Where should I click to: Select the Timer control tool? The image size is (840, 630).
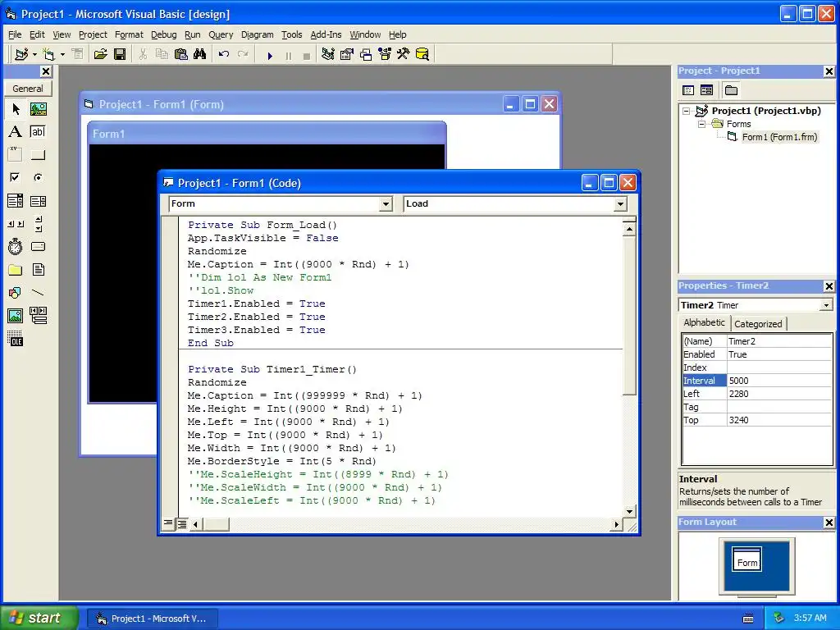[x=16, y=246]
